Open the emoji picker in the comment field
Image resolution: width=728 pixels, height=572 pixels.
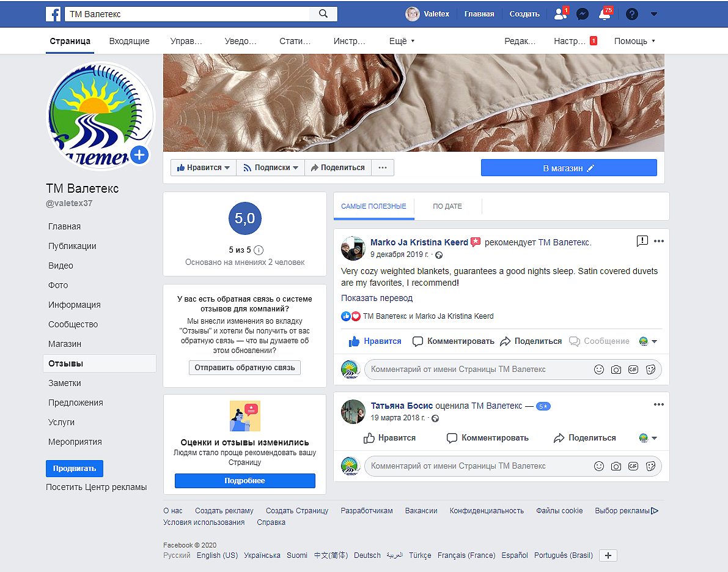coord(598,370)
